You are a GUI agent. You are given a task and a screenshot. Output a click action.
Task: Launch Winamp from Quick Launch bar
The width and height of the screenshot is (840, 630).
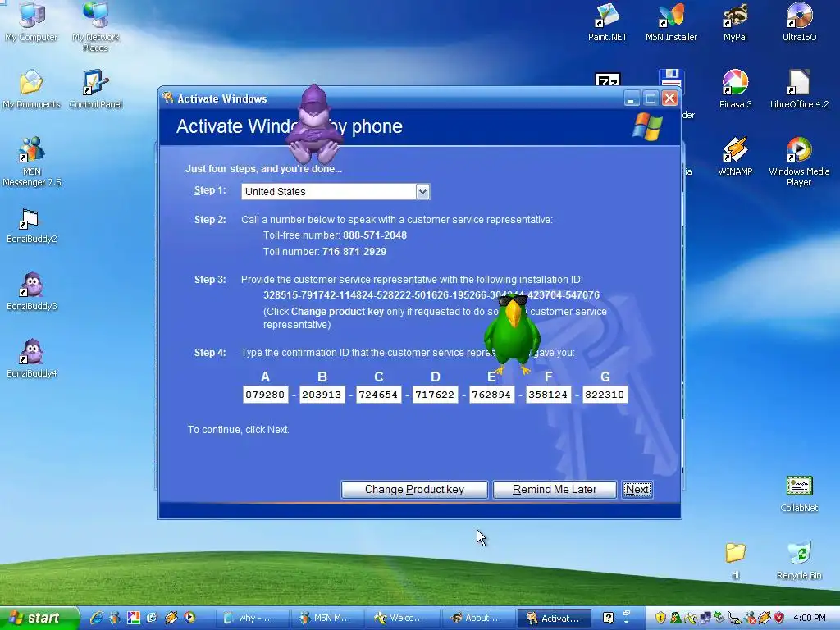pos(171,618)
